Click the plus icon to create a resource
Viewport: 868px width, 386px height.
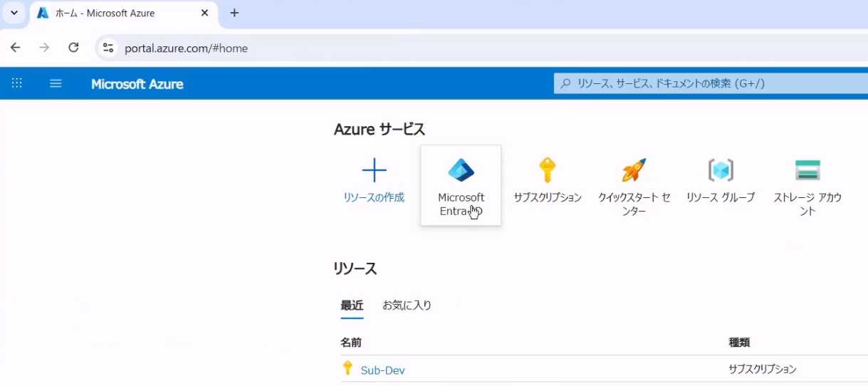point(374,171)
